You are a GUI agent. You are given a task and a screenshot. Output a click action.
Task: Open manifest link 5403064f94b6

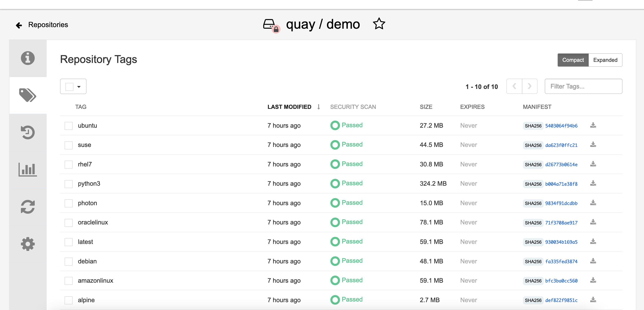click(561, 126)
